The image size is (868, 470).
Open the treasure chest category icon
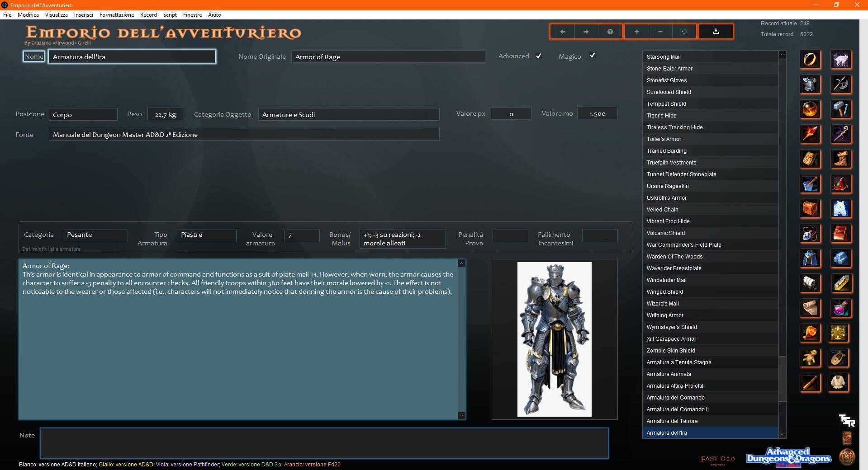(x=810, y=209)
